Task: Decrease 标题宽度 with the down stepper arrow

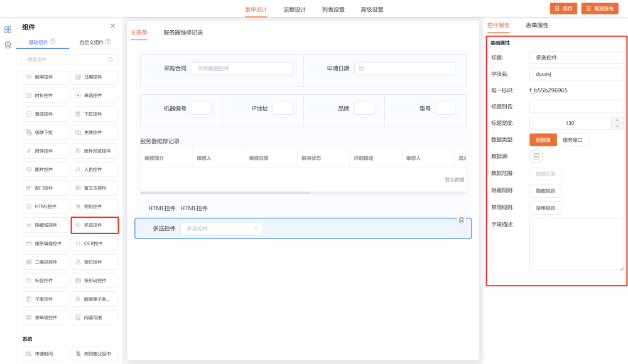Action: tap(617, 126)
